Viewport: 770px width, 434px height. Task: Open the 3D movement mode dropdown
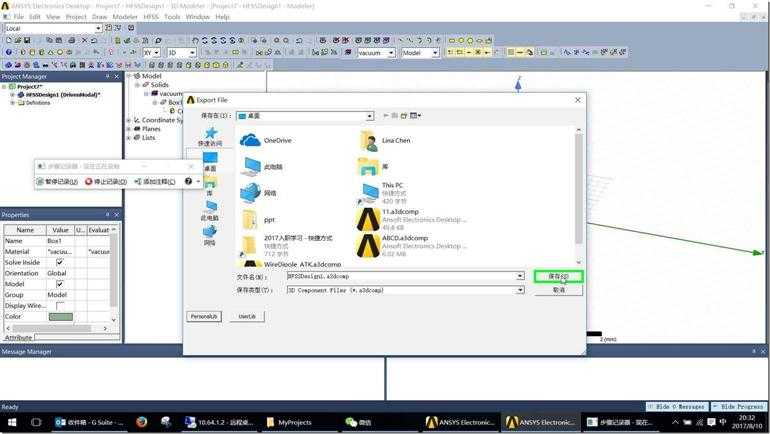[x=192, y=53]
